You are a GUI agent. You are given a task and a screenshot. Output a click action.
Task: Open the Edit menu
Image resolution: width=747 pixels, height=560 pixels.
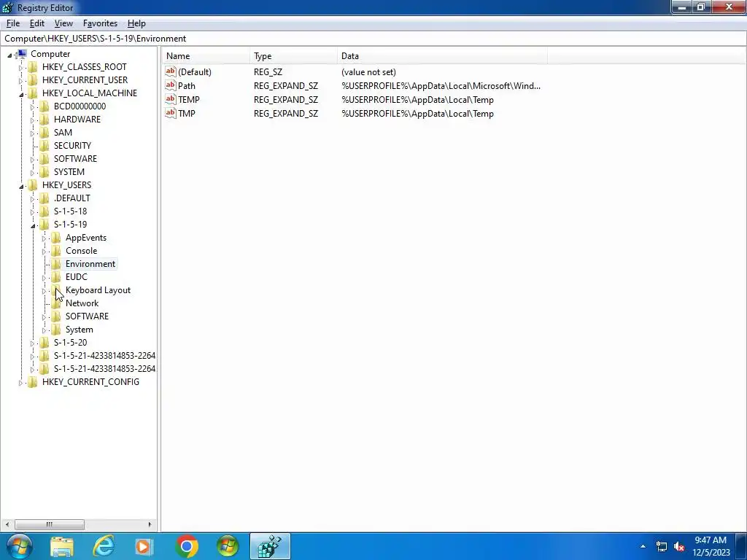coord(36,23)
